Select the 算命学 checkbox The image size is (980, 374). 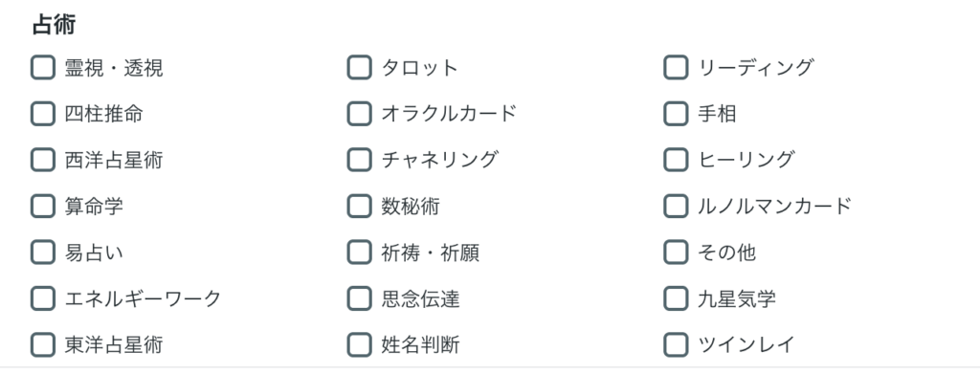[43, 206]
